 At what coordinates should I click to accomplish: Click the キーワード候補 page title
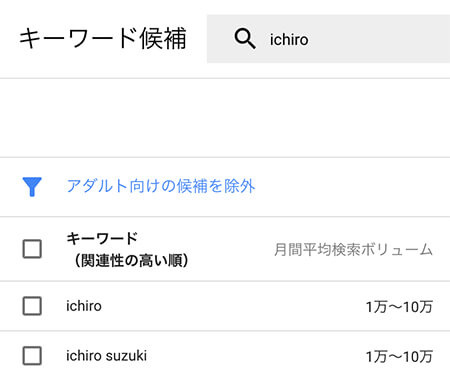click(x=102, y=38)
